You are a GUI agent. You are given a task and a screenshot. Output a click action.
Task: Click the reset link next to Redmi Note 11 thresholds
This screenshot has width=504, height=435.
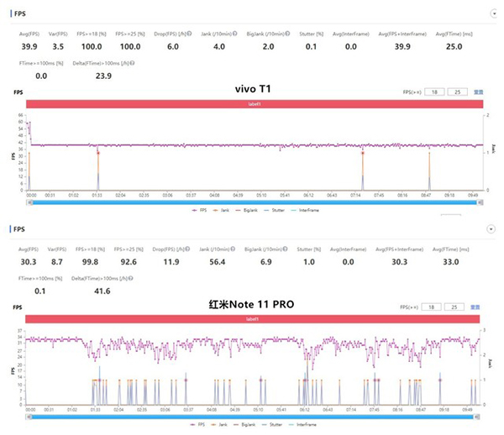(480, 307)
